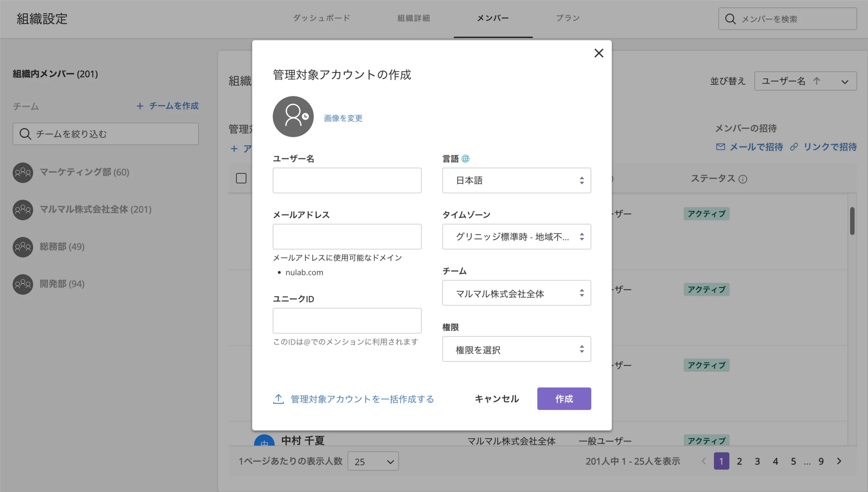Click the キャンセル button

pos(496,399)
